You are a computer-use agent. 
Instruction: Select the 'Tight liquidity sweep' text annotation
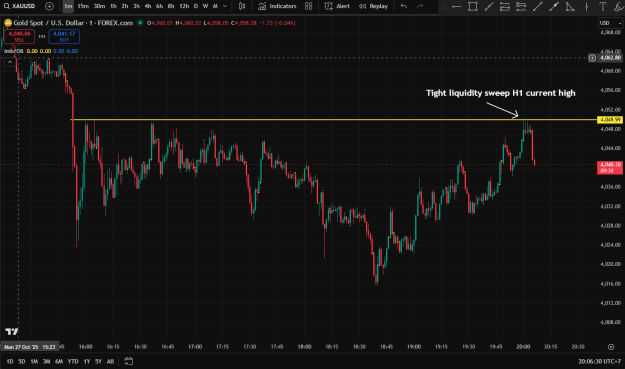[501, 93]
